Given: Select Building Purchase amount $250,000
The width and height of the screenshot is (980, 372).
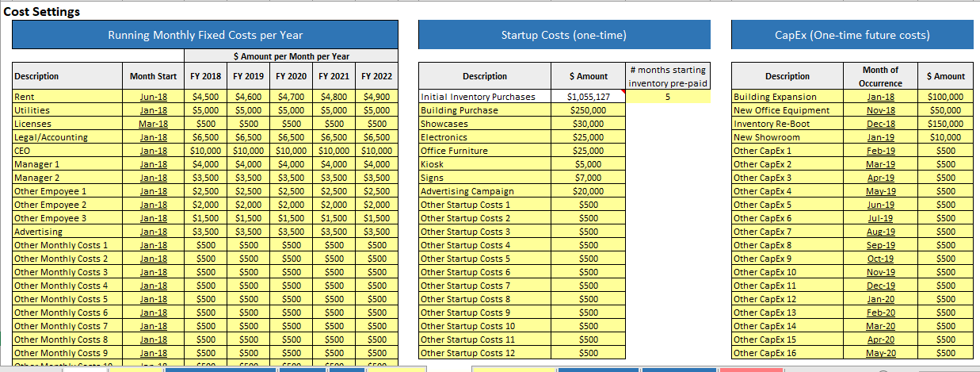Looking at the screenshot, I should coord(588,110).
